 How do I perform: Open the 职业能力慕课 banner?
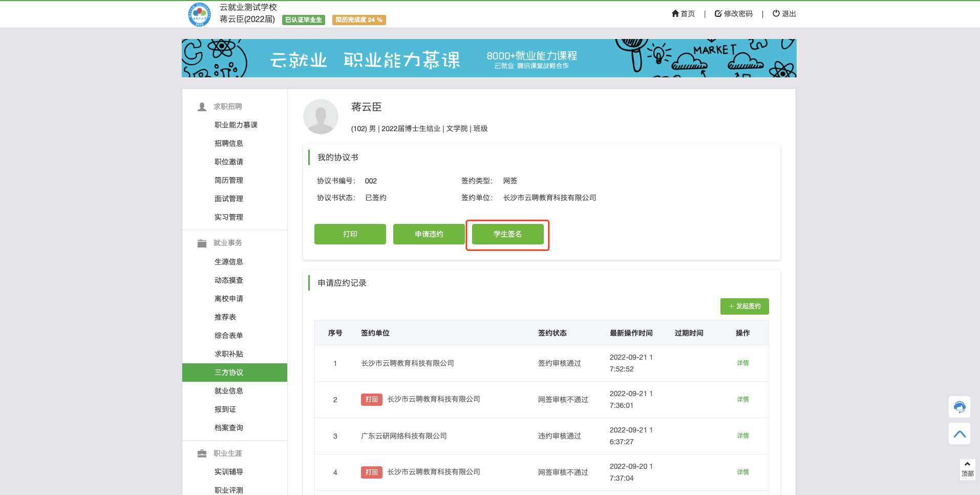488,58
